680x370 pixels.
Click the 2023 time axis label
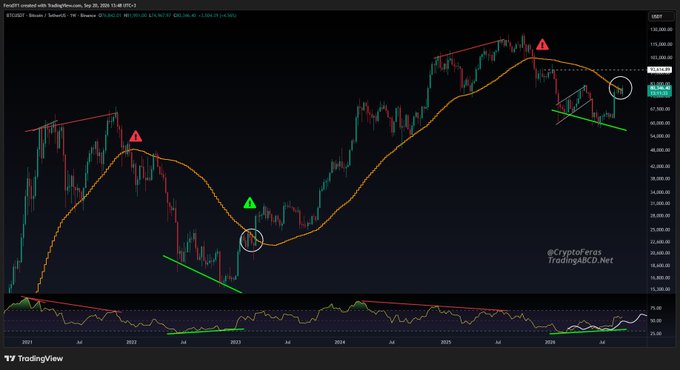coord(235,342)
